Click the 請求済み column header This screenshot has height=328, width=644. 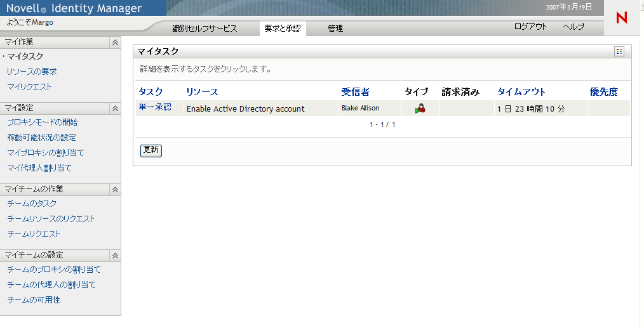click(x=460, y=92)
